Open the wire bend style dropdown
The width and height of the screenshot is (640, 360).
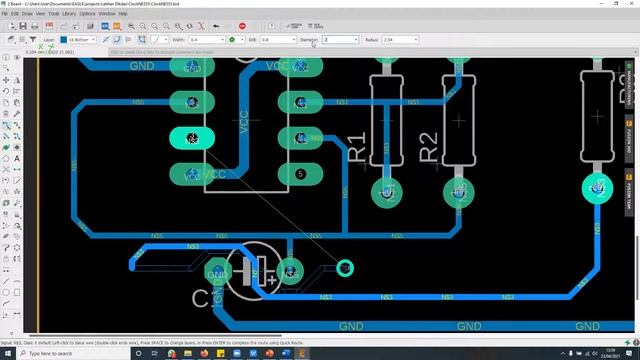pyautogui.click(x=160, y=40)
